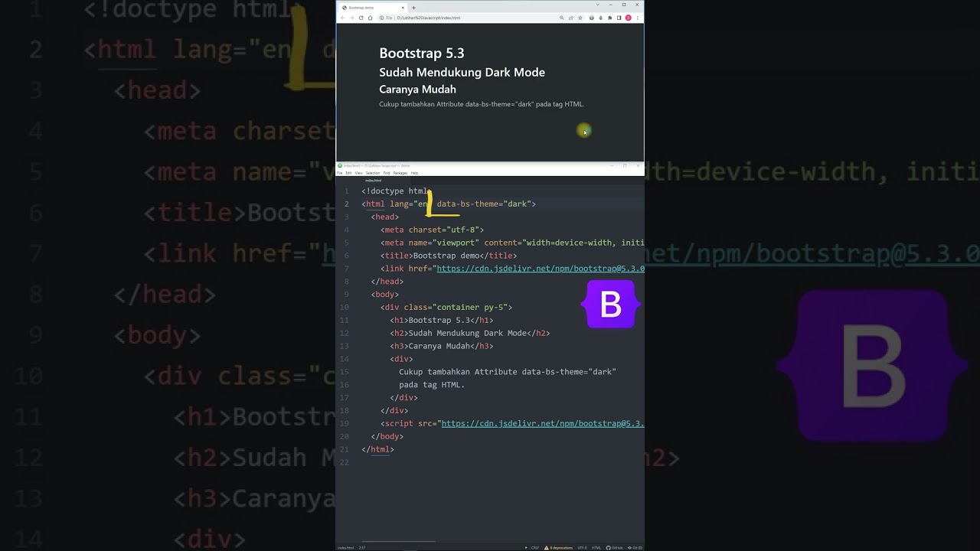
Task: Change the UTF-8 encoding in status bar
Action: (582, 548)
